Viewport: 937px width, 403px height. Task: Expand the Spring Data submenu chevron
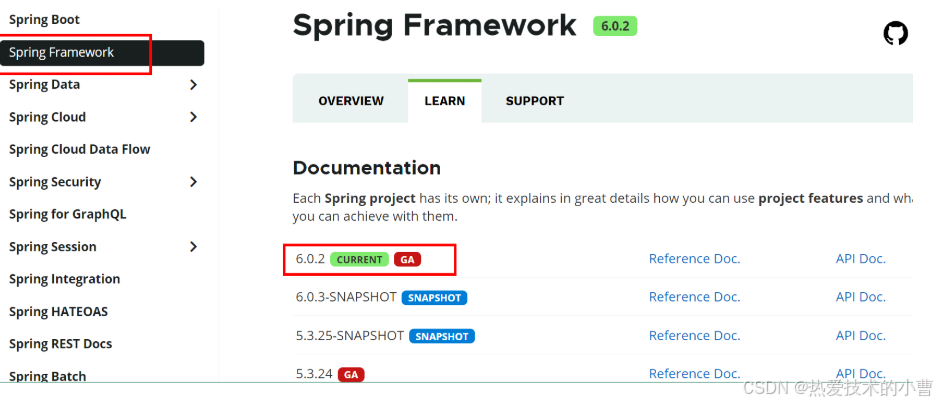193,85
